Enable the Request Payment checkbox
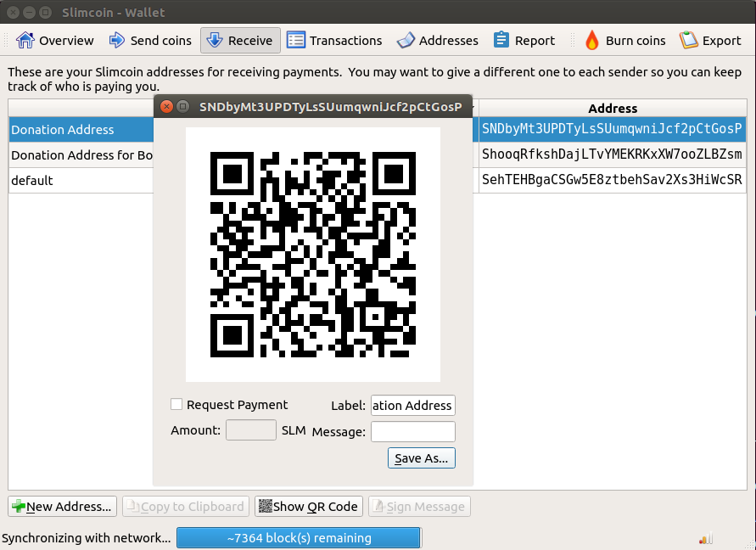 176,404
